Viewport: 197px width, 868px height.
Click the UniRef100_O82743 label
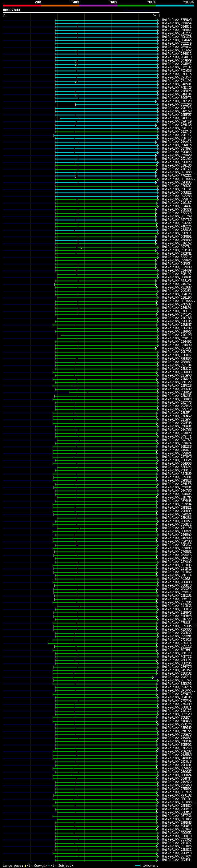pyautogui.click(x=177, y=132)
